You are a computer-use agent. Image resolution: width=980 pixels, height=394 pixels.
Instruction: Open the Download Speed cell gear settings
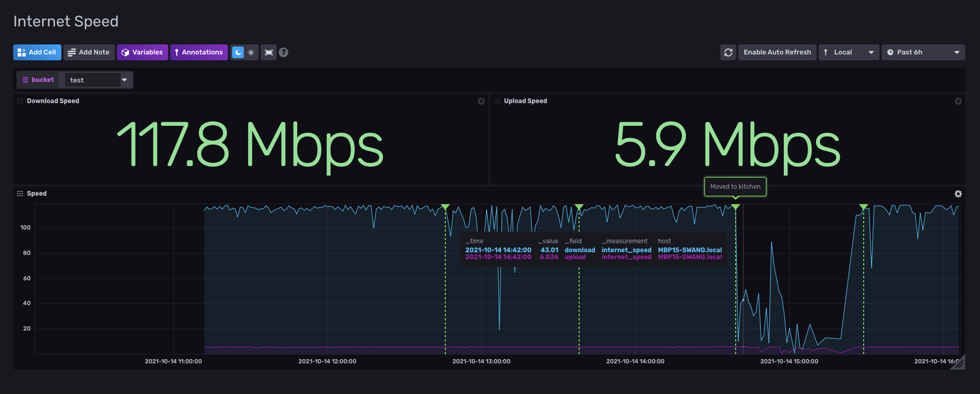(481, 101)
